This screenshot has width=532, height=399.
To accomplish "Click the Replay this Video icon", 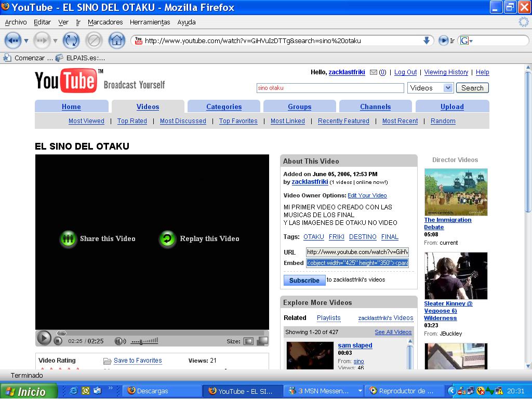I will click(167, 239).
